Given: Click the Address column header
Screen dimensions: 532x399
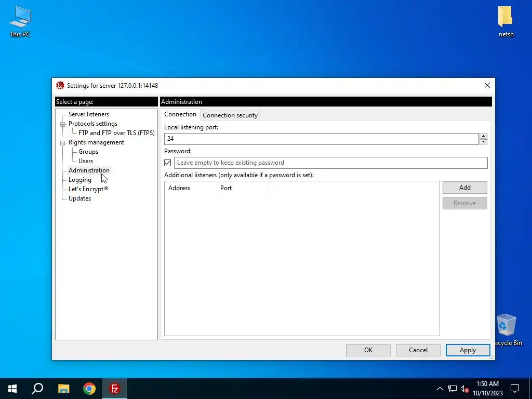Looking at the screenshot, I should pyautogui.click(x=191, y=188).
